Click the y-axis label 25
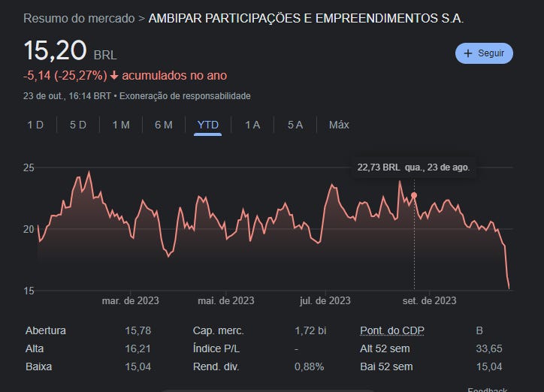The height and width of the screenshot is (392, 544). [29, 167]
